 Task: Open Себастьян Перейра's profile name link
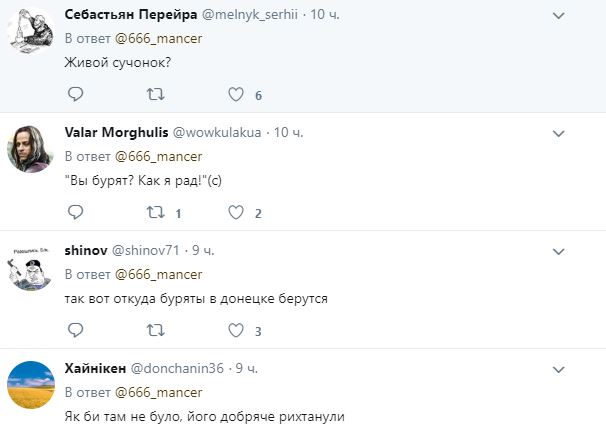point(131,15)
